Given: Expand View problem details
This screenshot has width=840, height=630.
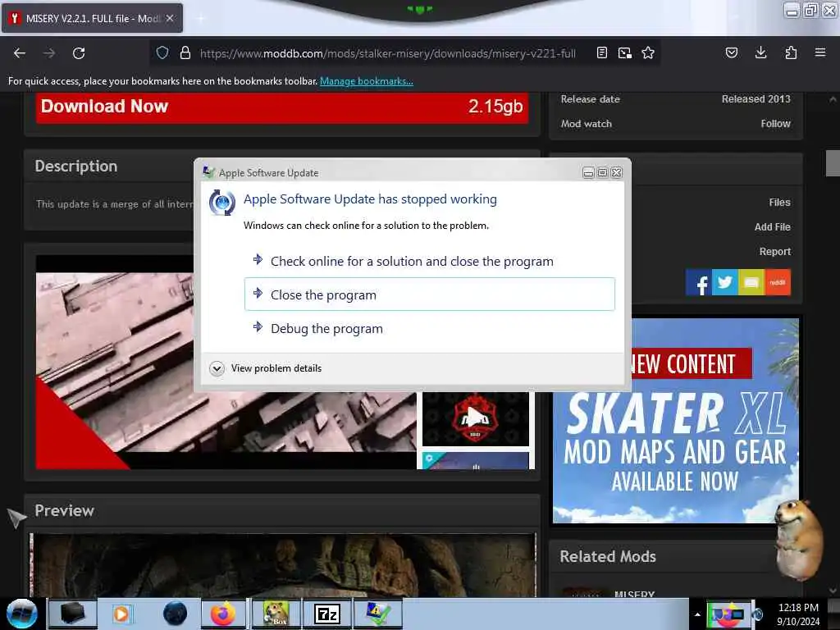Looking at the screenshot, I should 267,368.
